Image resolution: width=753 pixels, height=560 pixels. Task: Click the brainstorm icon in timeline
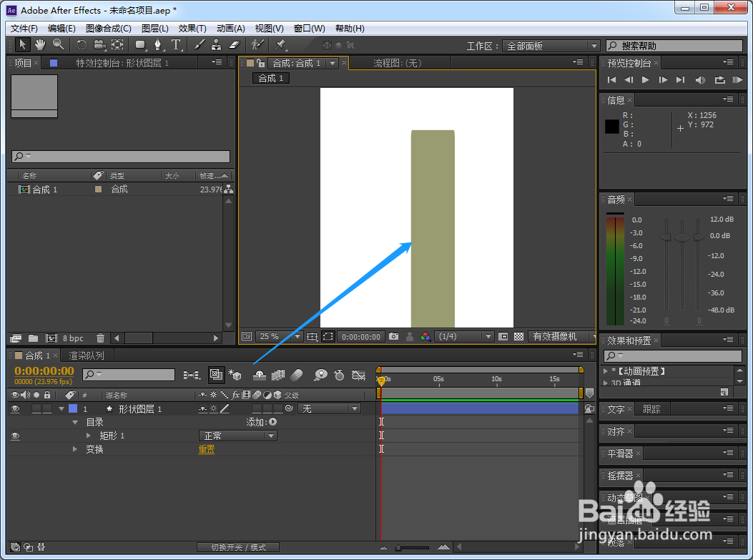click(x=320, y=375)
